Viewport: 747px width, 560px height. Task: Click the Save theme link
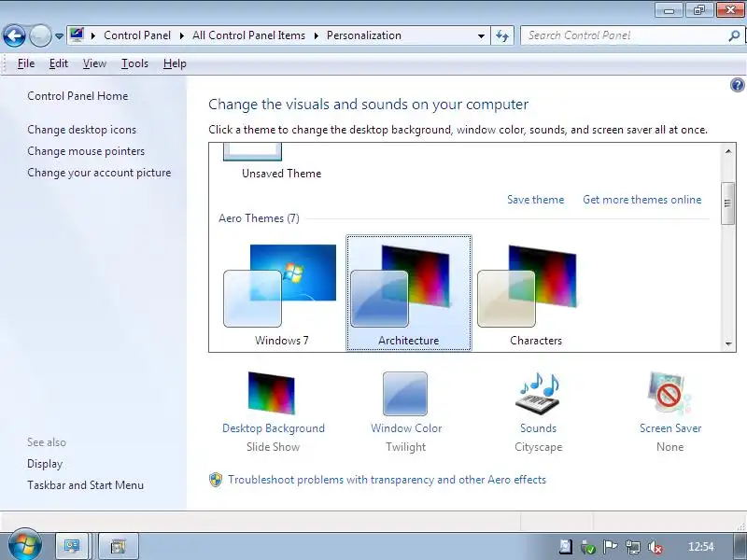[x=535, y=200]
